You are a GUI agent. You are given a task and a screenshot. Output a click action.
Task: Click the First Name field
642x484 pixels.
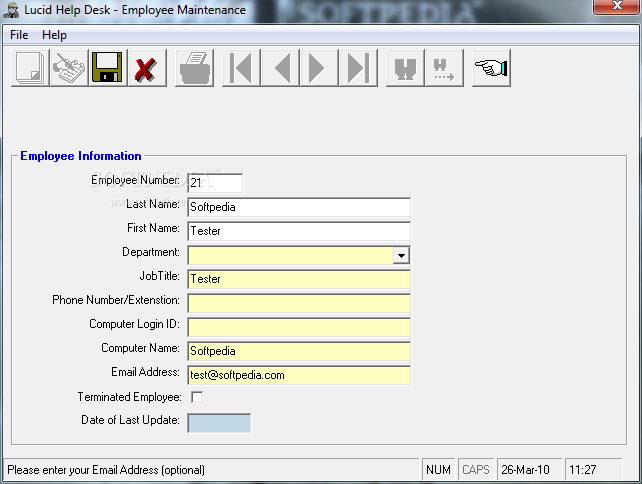coord(299,231)
